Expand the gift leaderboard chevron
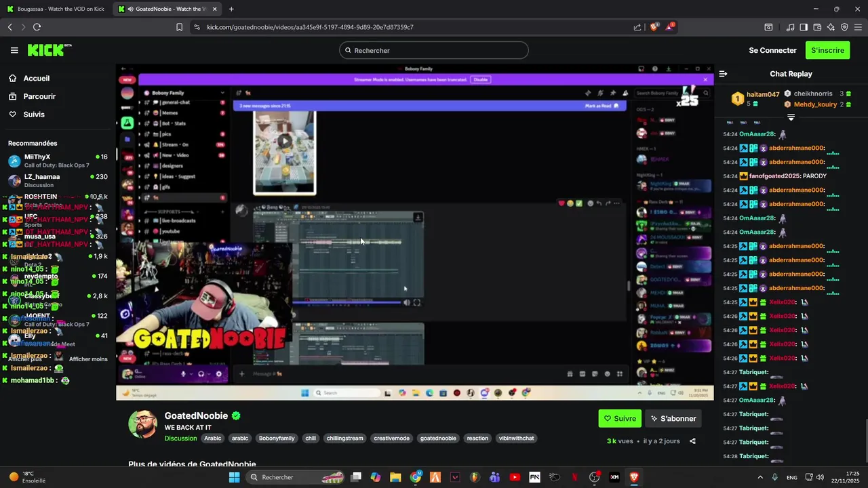Screen dimensions: 868x488 pyautogui.click(x=791, y=117)
